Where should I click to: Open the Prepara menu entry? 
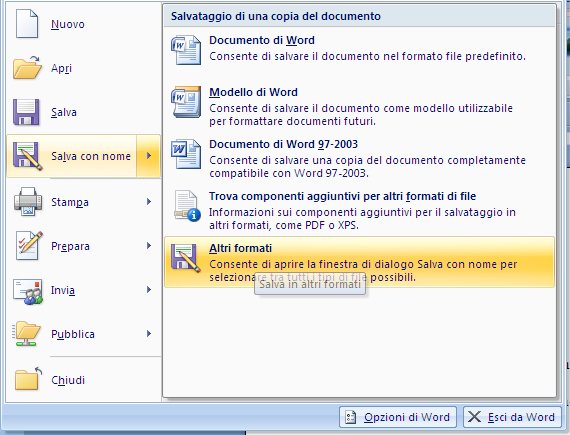pyautogui.click(x=84, y=246)
